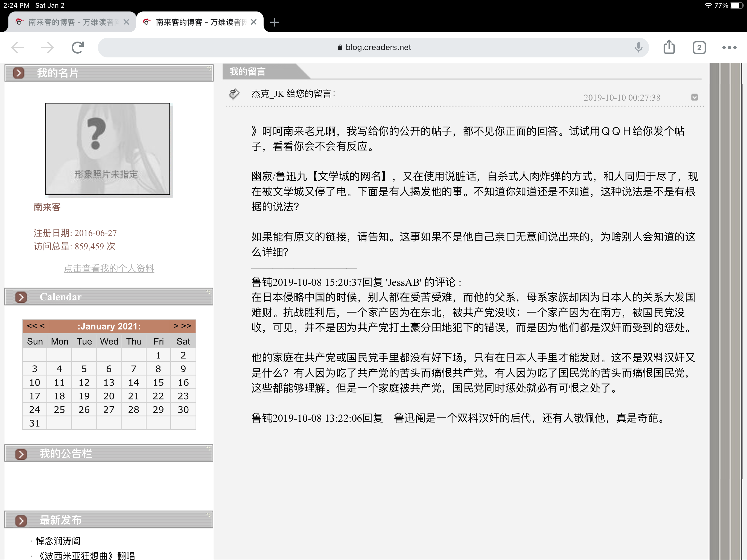Click the 杰克_JK 给您的留言 heading
Screen dimensions: 747x560
coord(293,94)
